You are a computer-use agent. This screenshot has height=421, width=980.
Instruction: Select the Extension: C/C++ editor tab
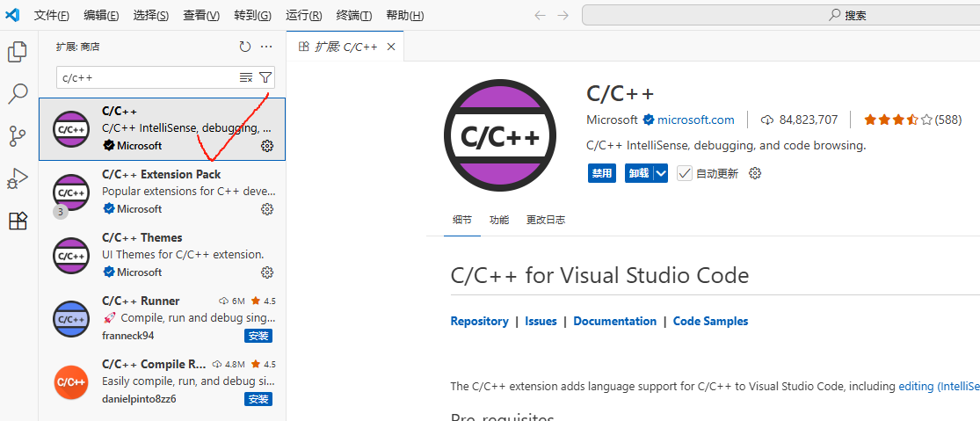click(345, 47)
